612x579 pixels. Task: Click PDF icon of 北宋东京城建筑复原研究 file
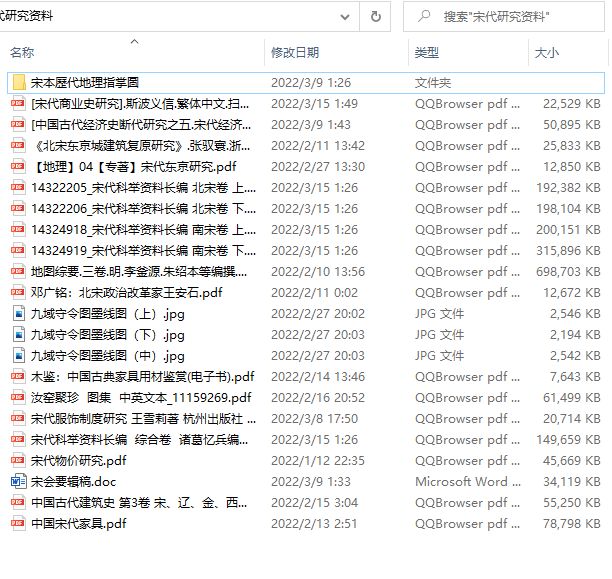(18, 146)
